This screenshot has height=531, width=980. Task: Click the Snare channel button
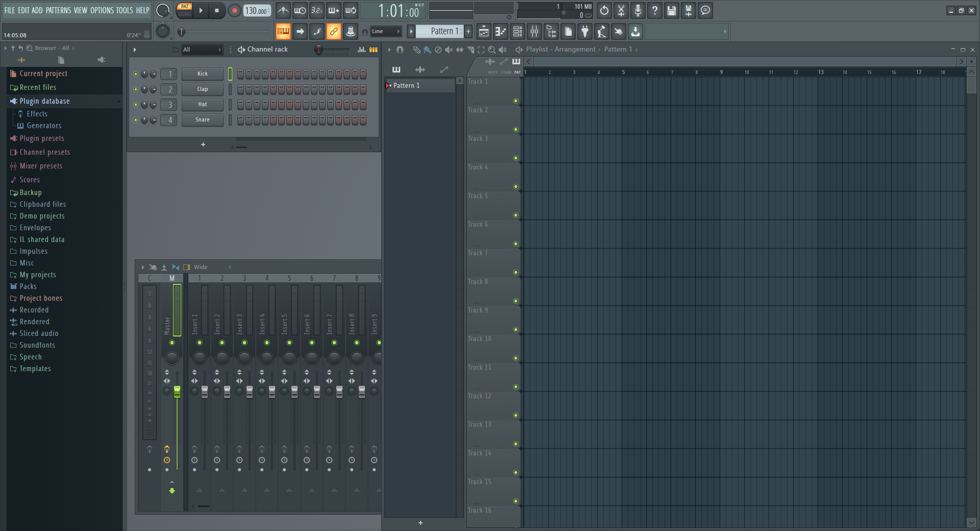[202, 119]
